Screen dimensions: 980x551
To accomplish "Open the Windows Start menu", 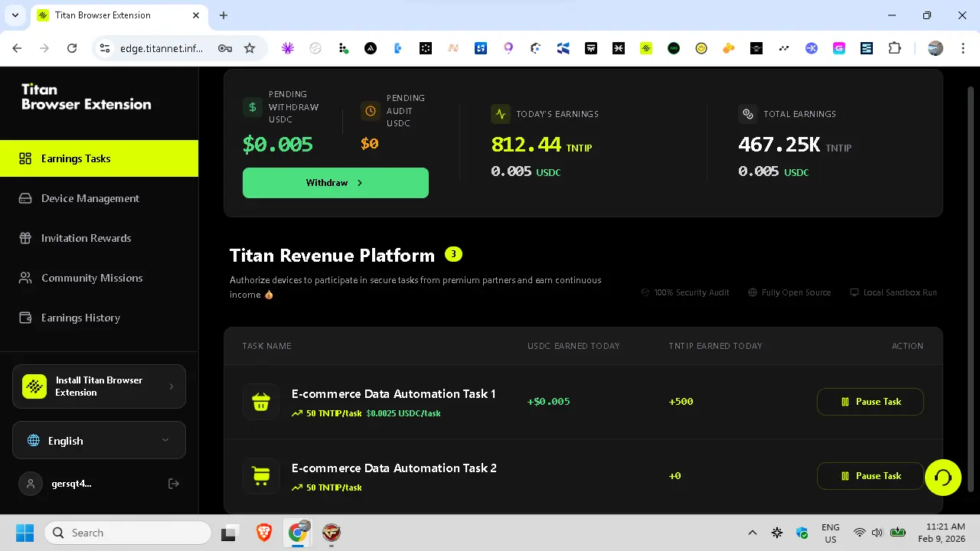I will point(24,533).
